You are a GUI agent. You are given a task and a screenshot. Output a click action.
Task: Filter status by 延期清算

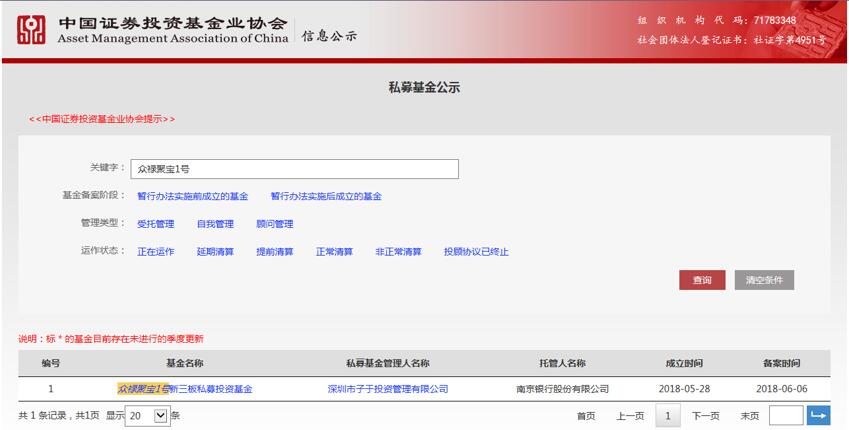point(215,252)
